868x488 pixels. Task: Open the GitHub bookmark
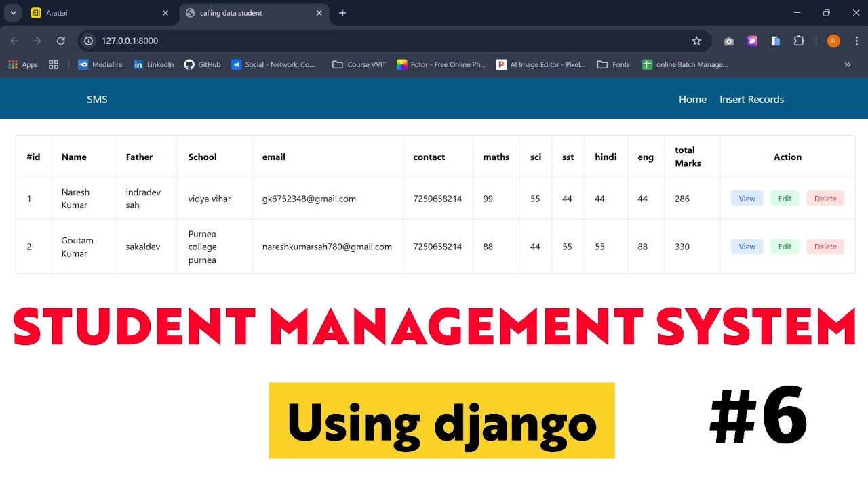point(203,64)
